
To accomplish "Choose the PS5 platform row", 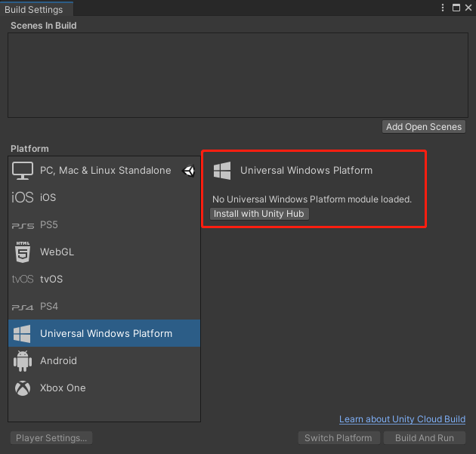I will [x=104, y=225].
